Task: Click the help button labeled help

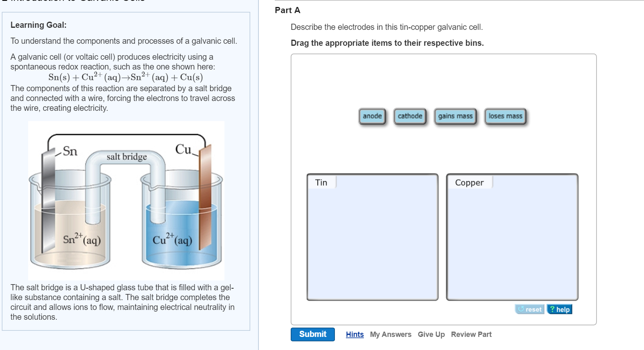Action: (559, 310)
